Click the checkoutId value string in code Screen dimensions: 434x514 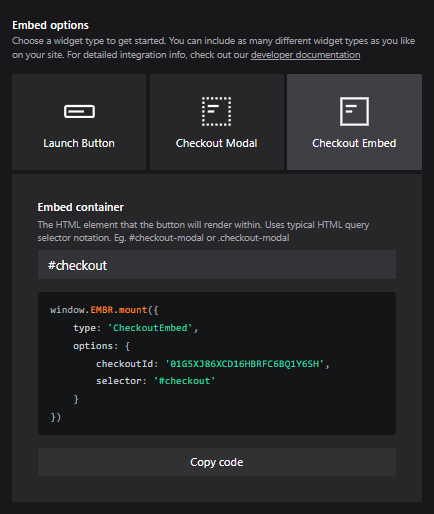(x=245, y=364)
